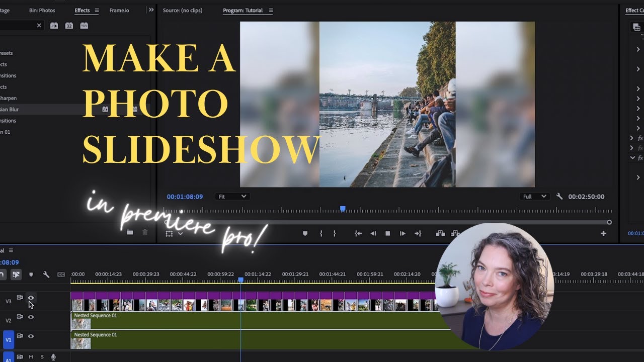Target the V3 track header label
The height and width of the screenshot is (362, 644).
coord(8,301)
